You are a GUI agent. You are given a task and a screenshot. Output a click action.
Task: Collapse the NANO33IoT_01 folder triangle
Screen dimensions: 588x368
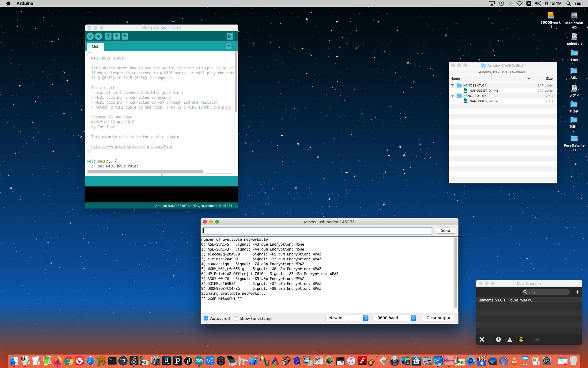(453, 86)
